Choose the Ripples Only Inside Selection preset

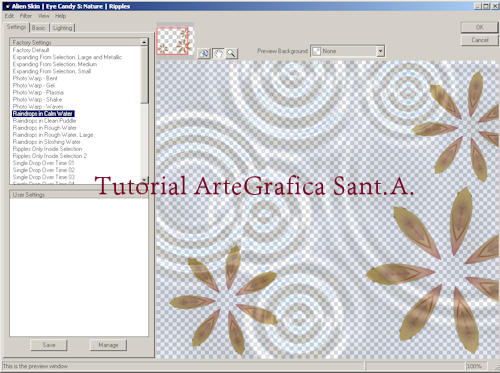[x=47, y=149]
